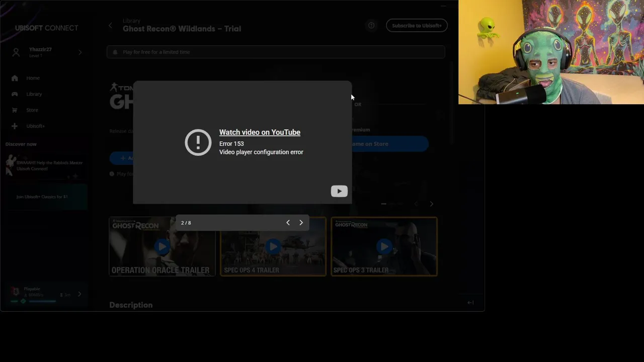This screenshot has height=362, width=644.
Task: Click the Error 153 message text
Action: (x=231, y=144)
